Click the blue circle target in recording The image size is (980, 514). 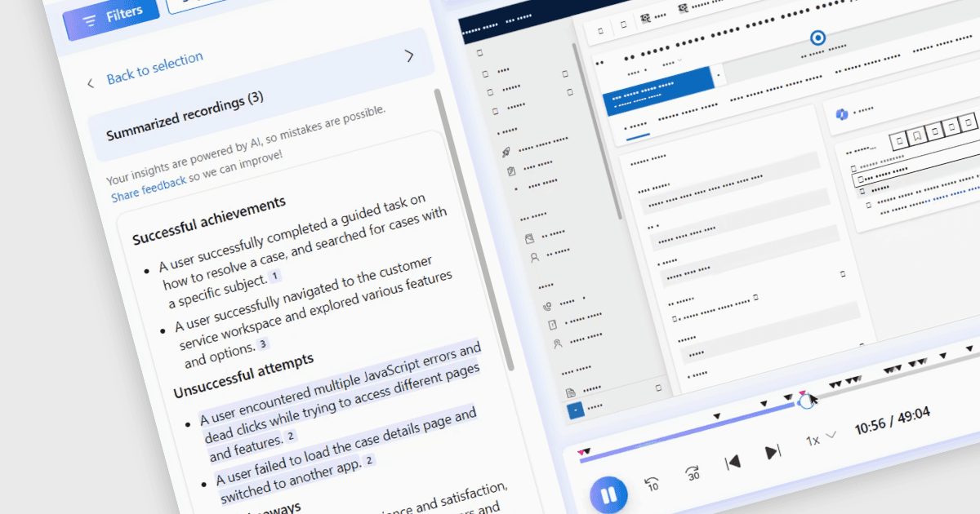[817, 38]
